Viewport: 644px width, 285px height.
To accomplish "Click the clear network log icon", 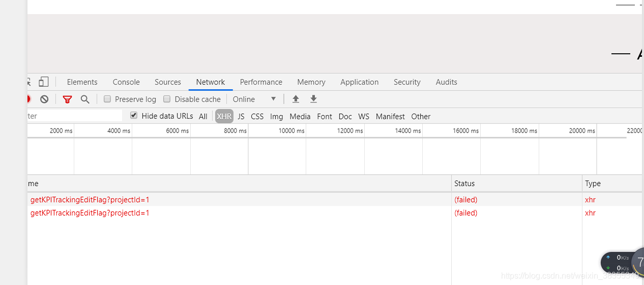I will click(x=44, y=99).
